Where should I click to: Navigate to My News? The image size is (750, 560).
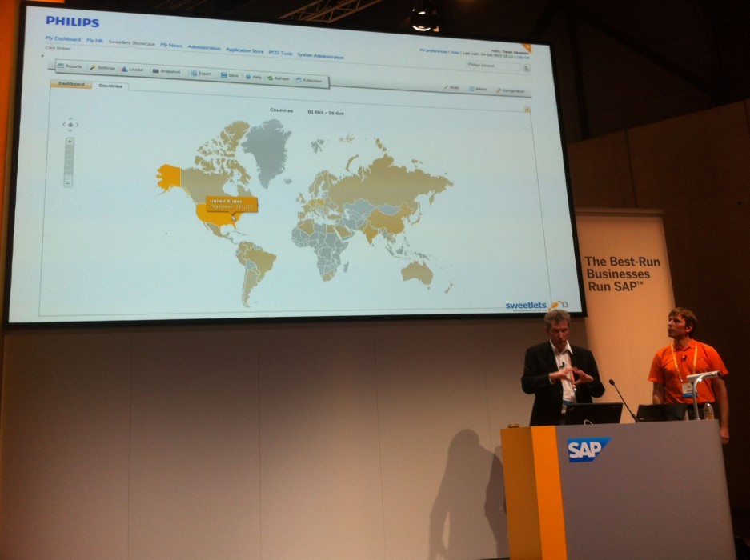click(x=171, y=45)
